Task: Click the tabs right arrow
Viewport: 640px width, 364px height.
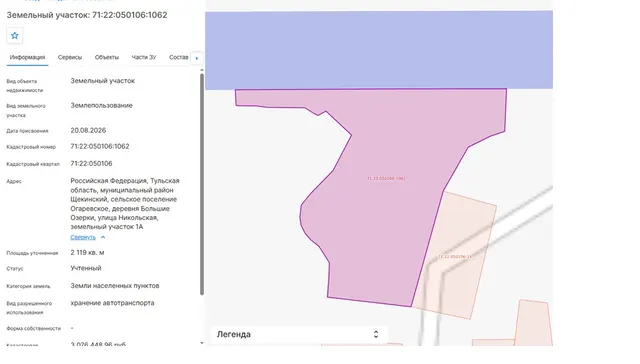Action: point(197,58)
